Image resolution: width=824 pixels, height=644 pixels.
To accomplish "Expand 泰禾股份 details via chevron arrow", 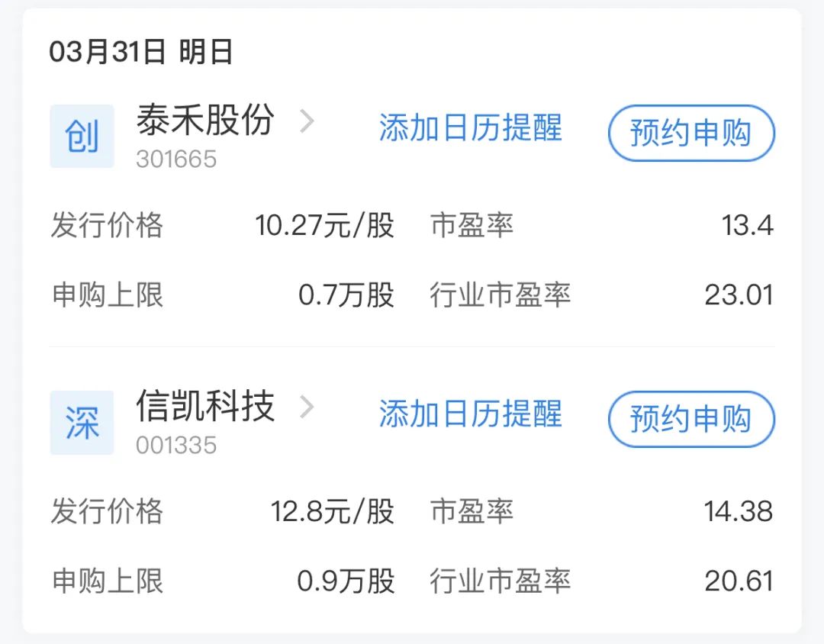I will (307, 121).
